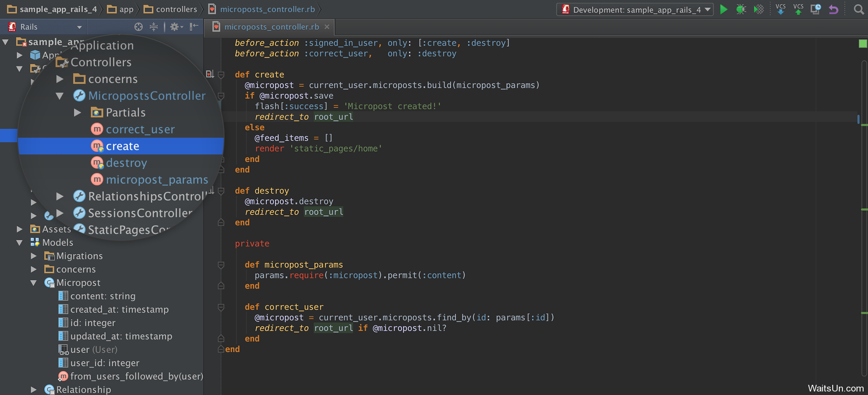The image size is (868, 395).
Task: Click VCS commit changes icon
Action: coord(798,9)
